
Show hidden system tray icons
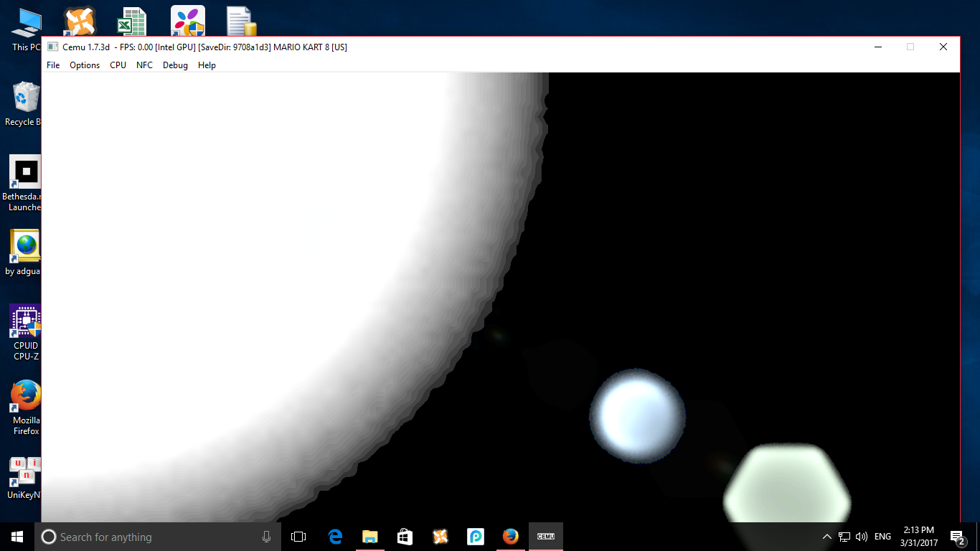(x=826, y=537)
